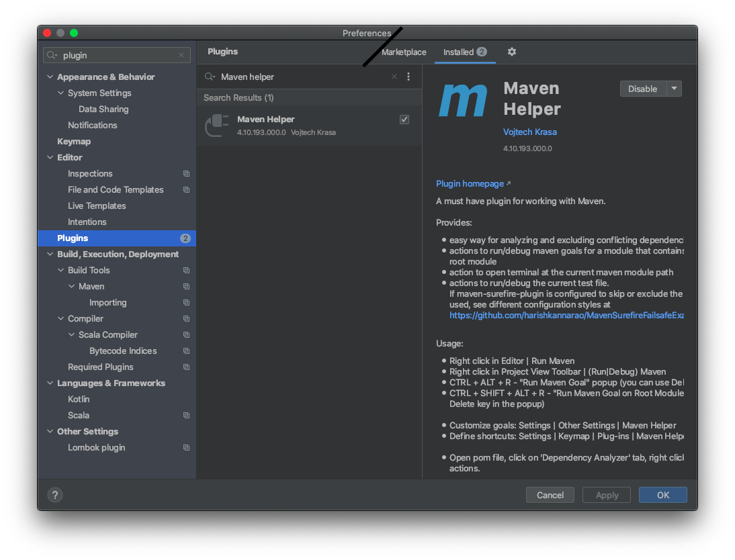The image size is (735, 560).
Task: Click the project-level icon beside Compiler
Action: point(186,319)
